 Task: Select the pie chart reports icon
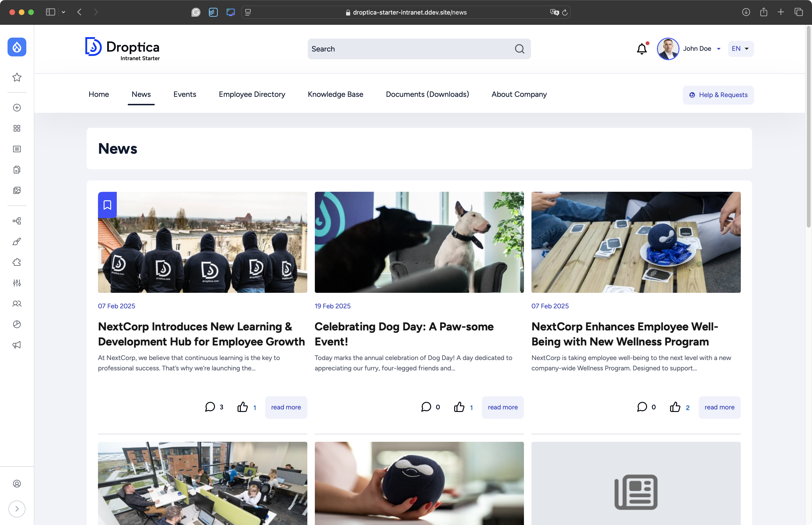click(x=17, y=324)
